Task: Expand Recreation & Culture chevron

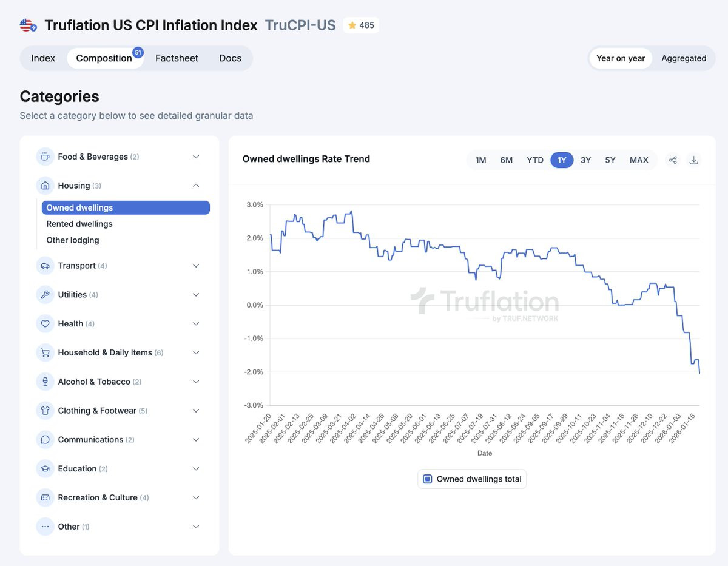Action: click(x=196, y=497)
